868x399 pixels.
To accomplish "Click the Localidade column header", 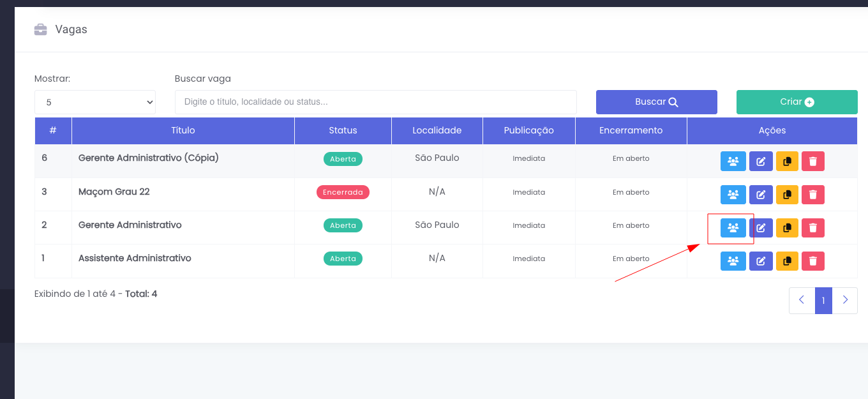I will coord(437,130).
